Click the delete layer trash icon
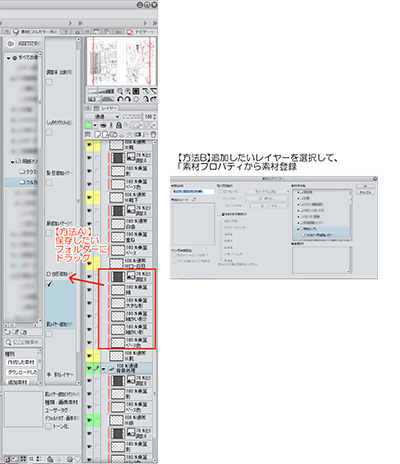Viewport: 400px width, 464px height. [x=154, y=134]
